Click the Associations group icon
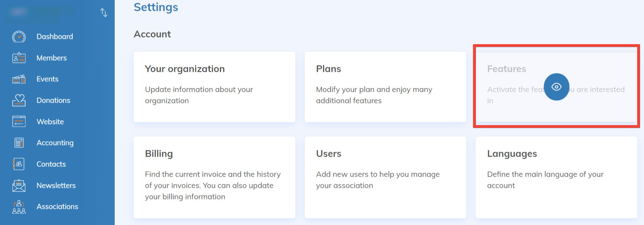This screenshot has height=225, width=644. point(19,207)
